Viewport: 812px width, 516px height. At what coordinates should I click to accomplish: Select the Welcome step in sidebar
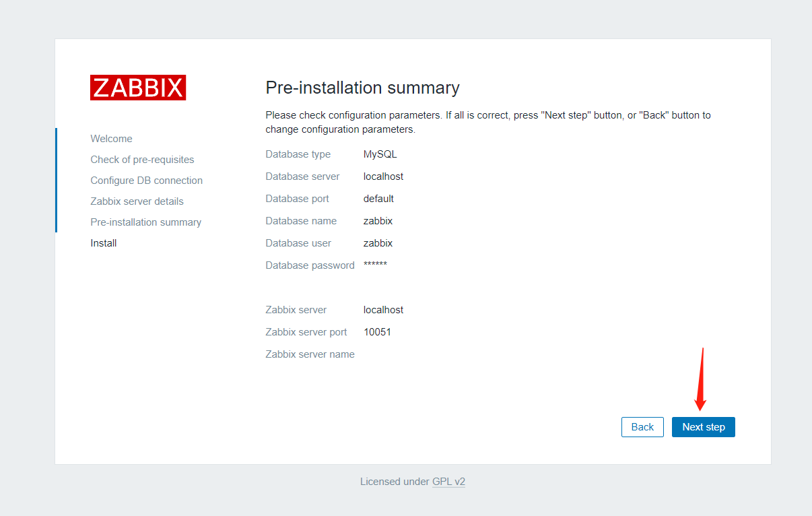pos(112,139)
